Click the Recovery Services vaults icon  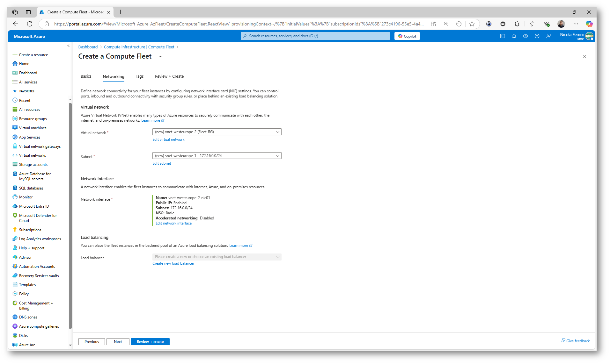tap(15, 275)
